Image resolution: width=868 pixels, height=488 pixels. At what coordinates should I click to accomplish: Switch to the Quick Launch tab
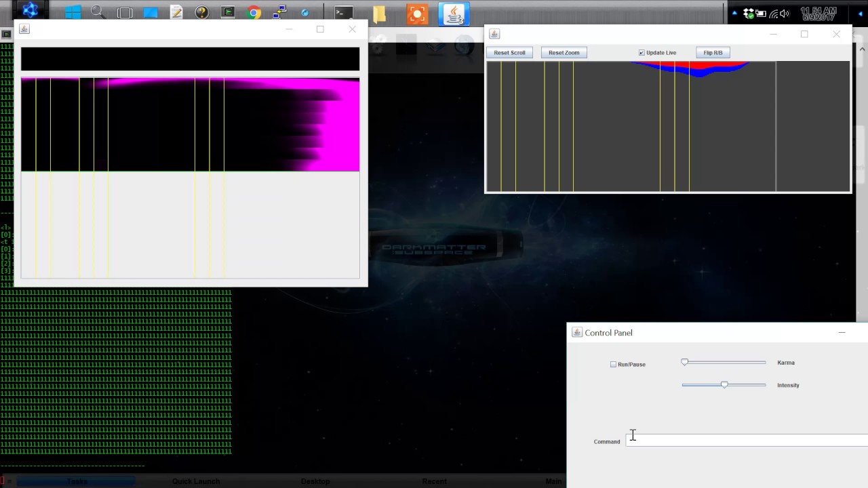(195, 481)
